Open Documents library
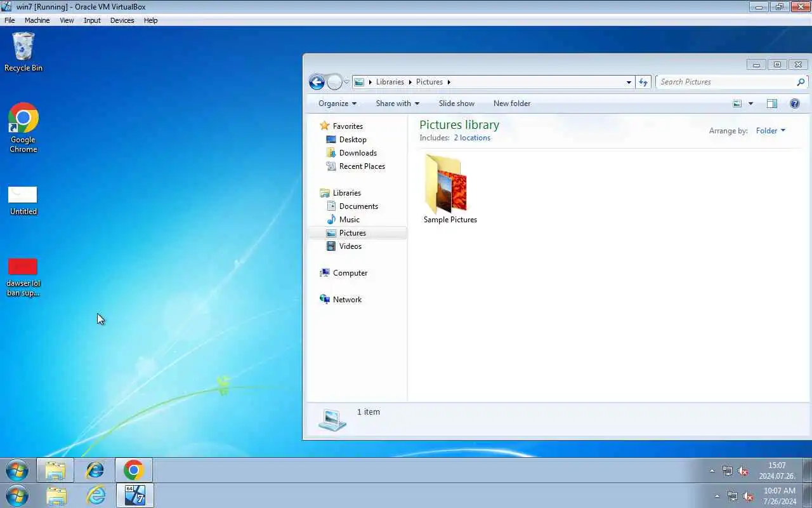 [352, 206]
